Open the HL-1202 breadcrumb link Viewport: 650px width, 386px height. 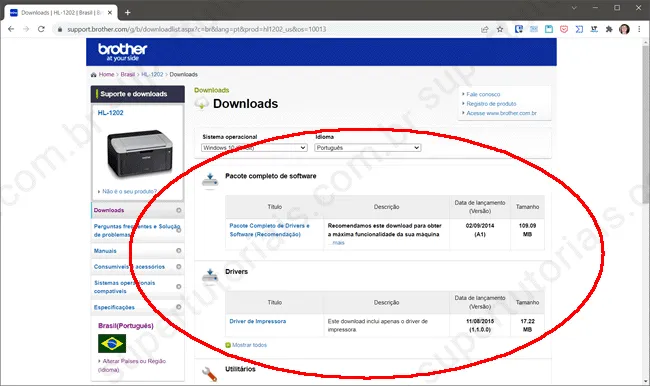coord(152,74)
